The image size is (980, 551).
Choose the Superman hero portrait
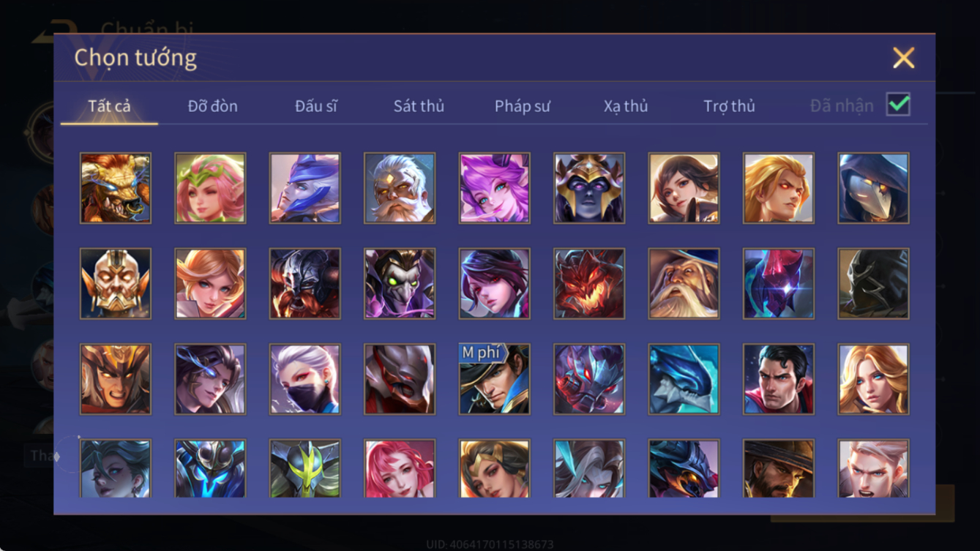pos(779,380)
